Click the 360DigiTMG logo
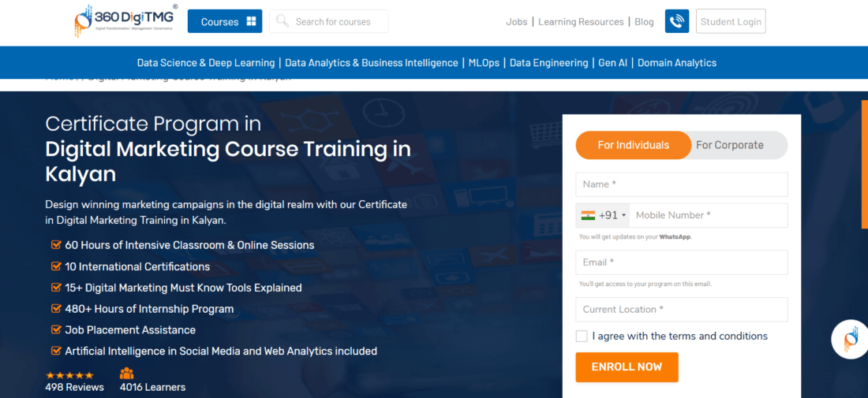This screenshot has width=868, height=398. point(126,21)
